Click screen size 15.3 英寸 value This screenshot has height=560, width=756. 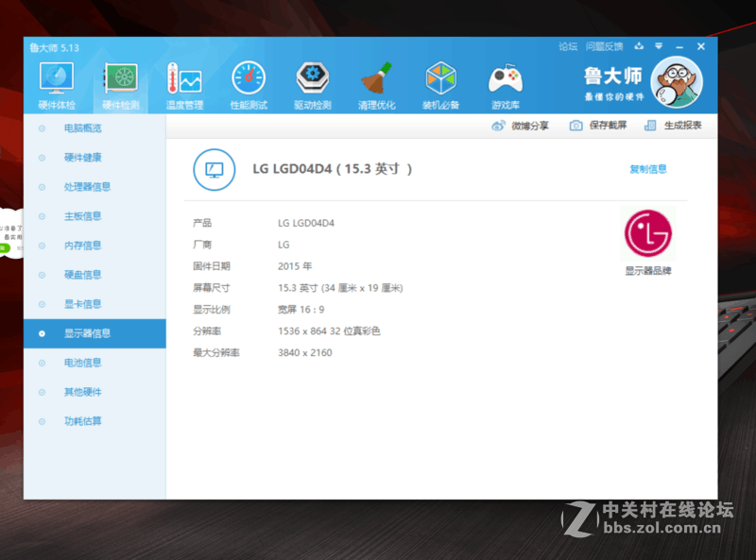click(x=340, y=288)
